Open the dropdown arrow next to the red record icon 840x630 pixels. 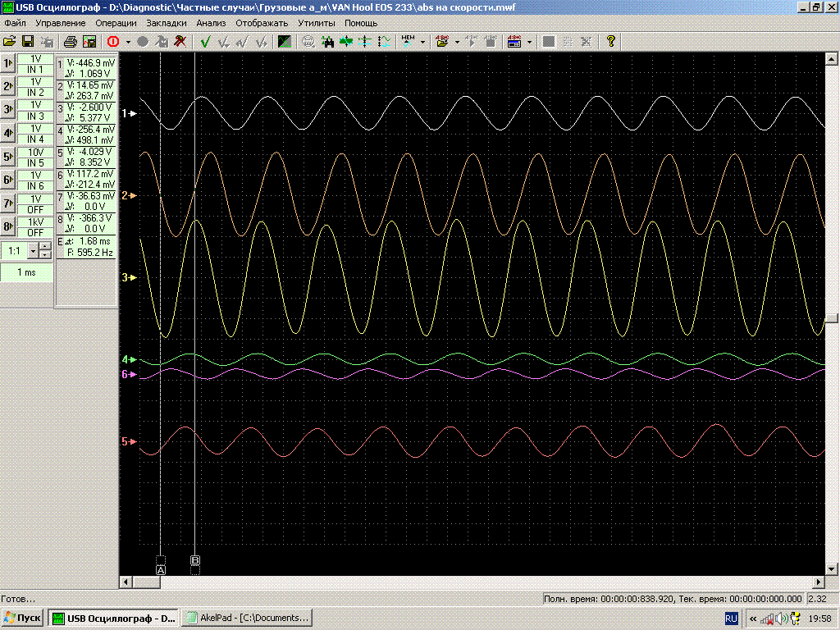tap(128, 42)
